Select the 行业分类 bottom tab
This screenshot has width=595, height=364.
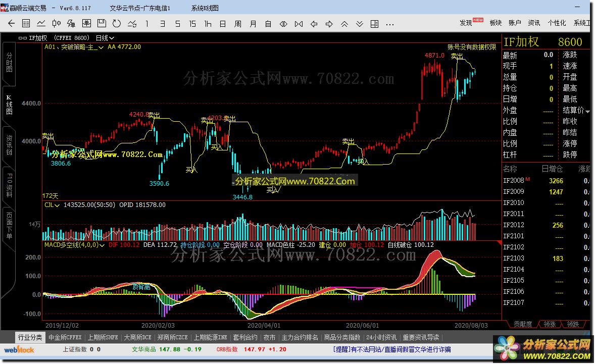pyautogui.click(x=30, y=337)
